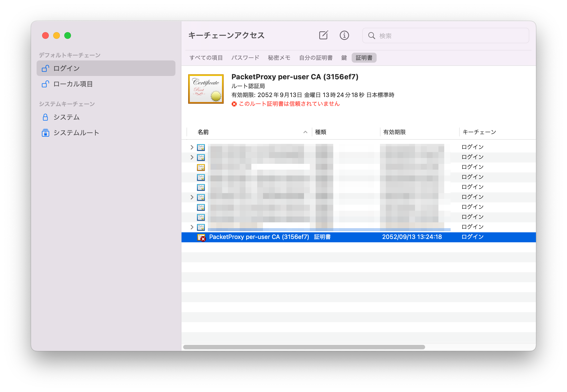Select the システムルート keychain
This screenshot has height=392, width=567.
[106, 133]
